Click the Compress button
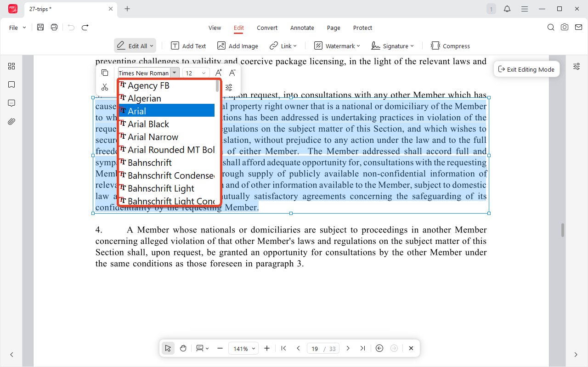 tap(450, 46)
